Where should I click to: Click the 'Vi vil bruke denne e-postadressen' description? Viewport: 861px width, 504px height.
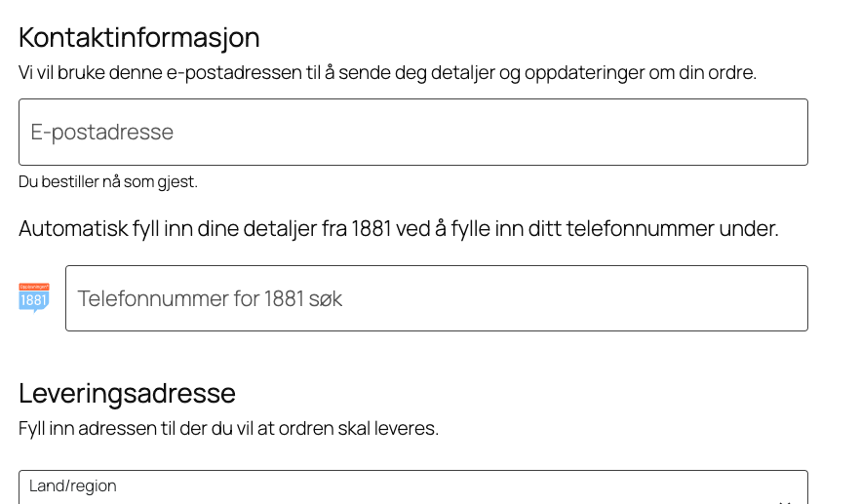point(387,72)
